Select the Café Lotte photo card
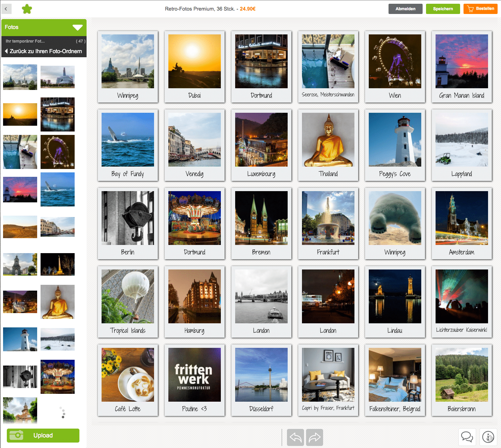This screenshot has width=501, height=448. coord(128,380)
